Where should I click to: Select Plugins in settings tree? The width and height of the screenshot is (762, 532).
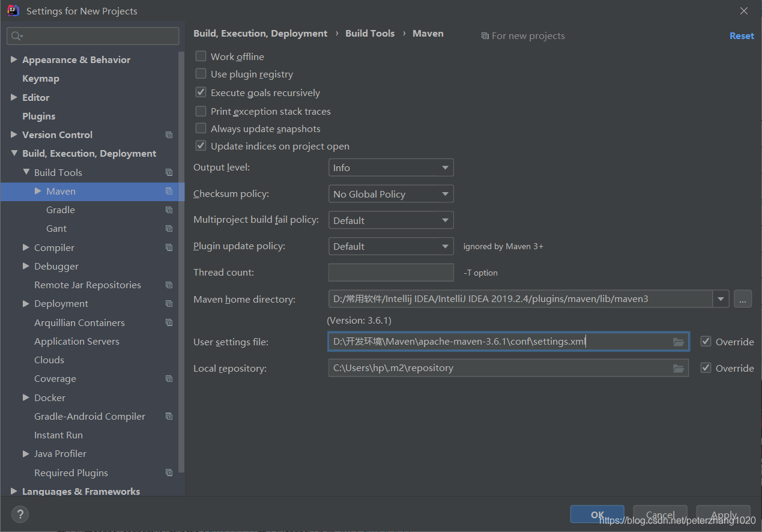39,116
